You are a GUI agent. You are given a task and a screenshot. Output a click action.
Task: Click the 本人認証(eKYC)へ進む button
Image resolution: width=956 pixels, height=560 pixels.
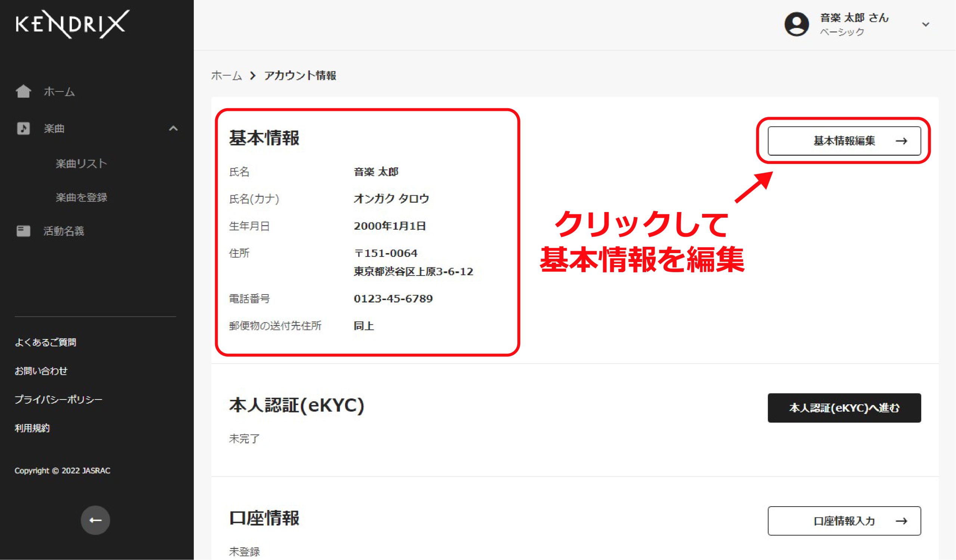click(x=844, y=408)
